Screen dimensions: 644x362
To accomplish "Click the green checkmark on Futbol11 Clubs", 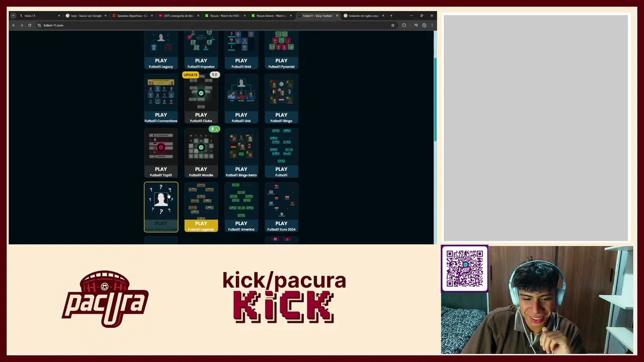I will (x=201, y=93).
